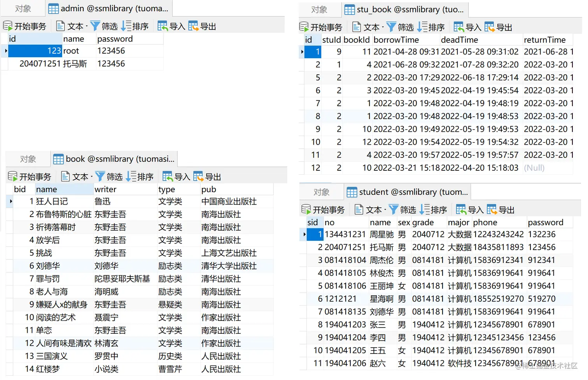Click the Text icon in admin window
Screen dimensions: 588x380
coord(60,26)
